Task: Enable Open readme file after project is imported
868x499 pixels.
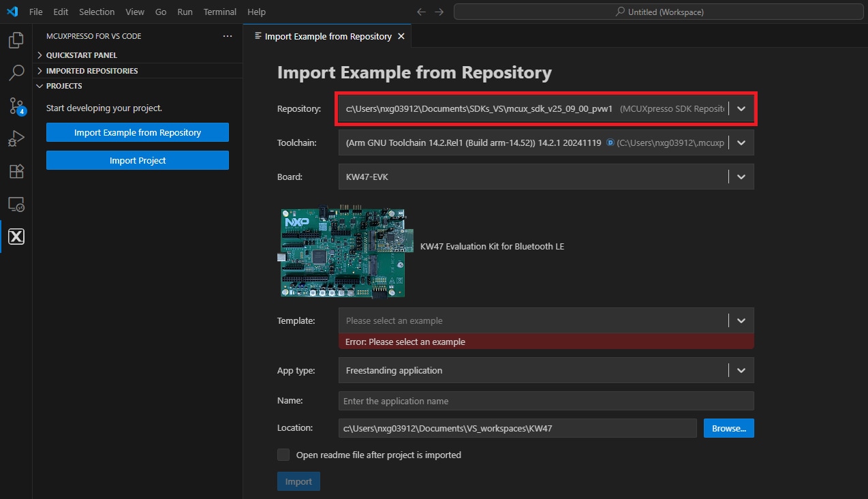Action: pyautogui.click(x=283, y=454)
